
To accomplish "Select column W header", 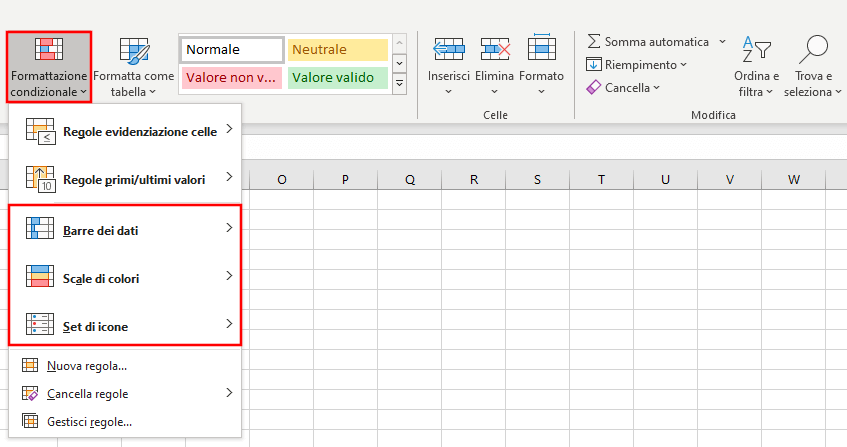I will tap(794, 180).
